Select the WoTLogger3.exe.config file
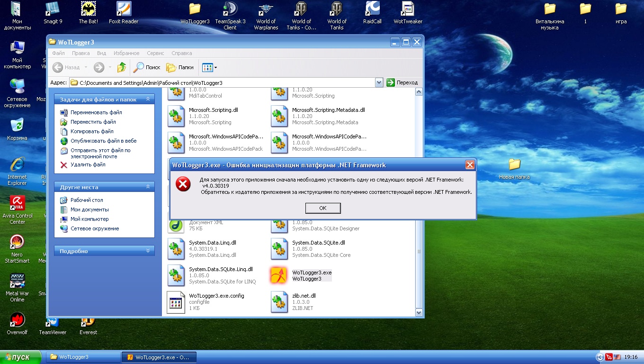Screen dimensions: 644x364 coord(206,302)
